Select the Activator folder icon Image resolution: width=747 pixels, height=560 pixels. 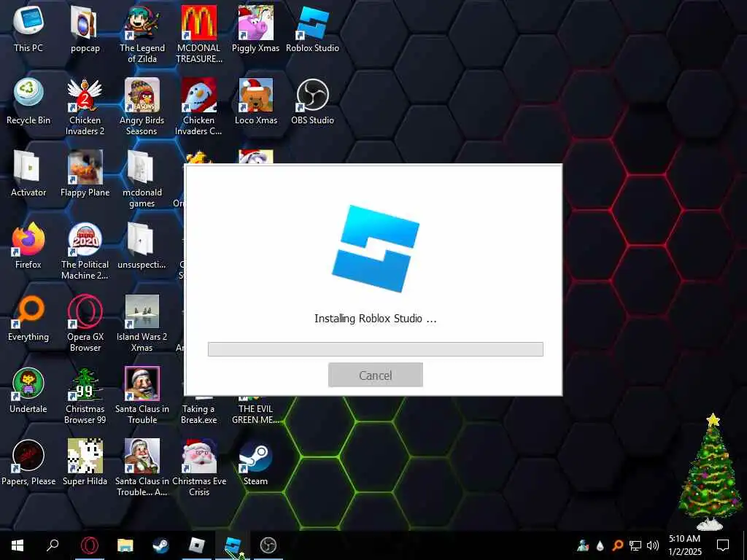point(28,174)
